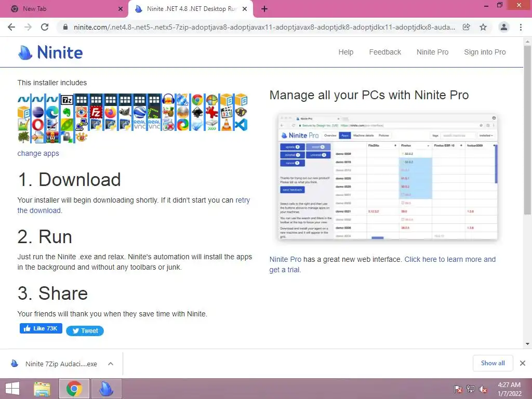532x399 pixels.
Task: Click Sign into Pro
Action: point(485,52)
